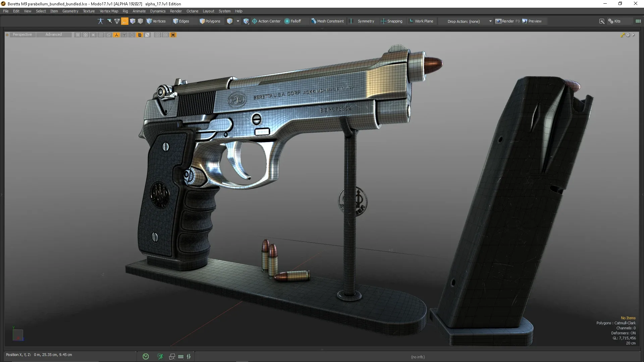Expand the viewport arrow menu at top right
The width and height of the screenshot is (644, 362).
pos(633,35)
